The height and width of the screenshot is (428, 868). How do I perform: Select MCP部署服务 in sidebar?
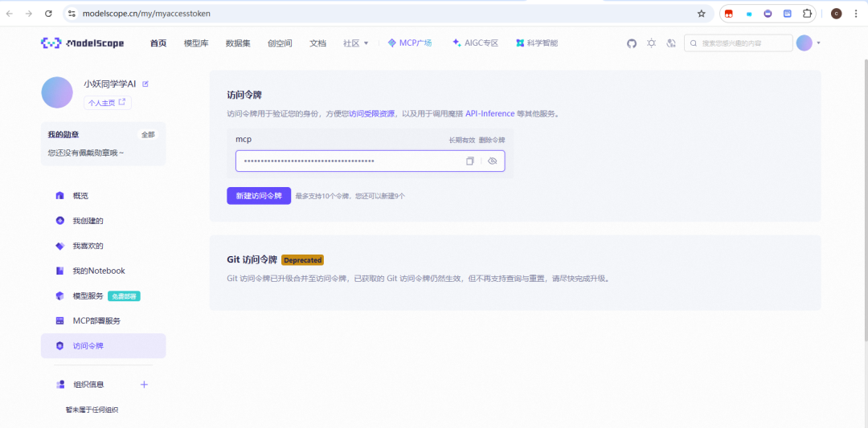pos(103,320)
